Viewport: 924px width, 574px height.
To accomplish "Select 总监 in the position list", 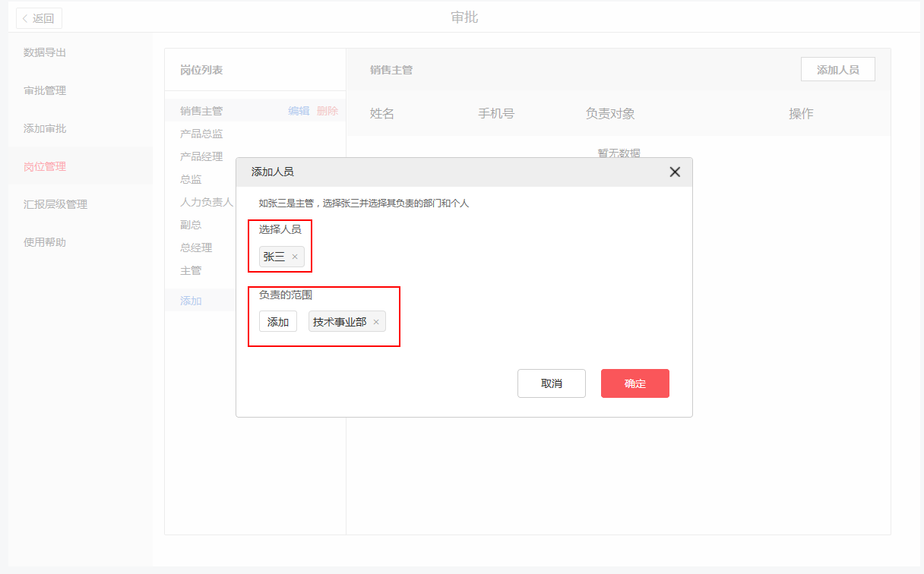I will point(191,179).
